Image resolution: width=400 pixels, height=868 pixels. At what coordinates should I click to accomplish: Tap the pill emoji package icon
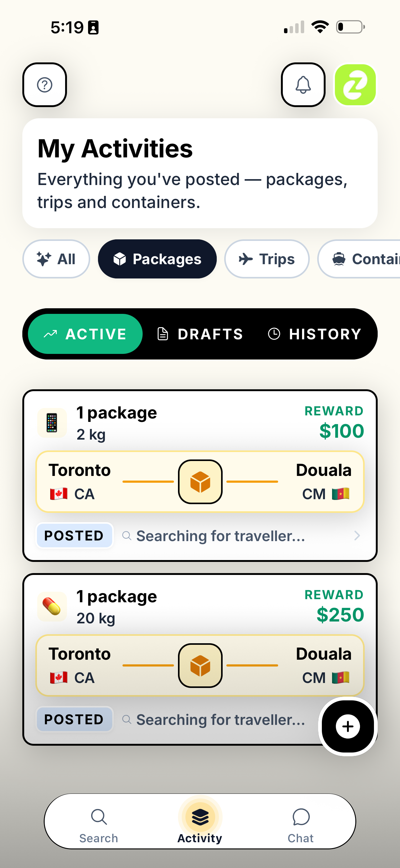pyautogui.click(x=52, y=607)
